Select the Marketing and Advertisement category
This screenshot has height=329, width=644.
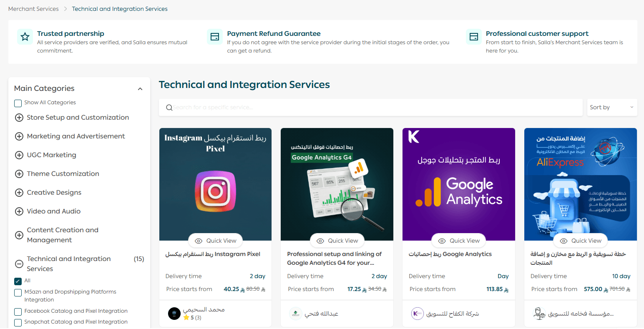click(x=75, y=136)
